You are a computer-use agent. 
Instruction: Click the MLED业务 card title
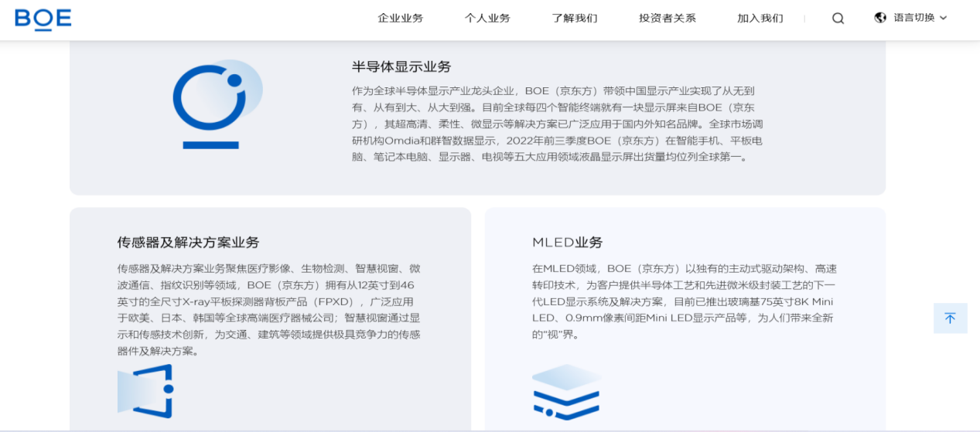[567, 243]
